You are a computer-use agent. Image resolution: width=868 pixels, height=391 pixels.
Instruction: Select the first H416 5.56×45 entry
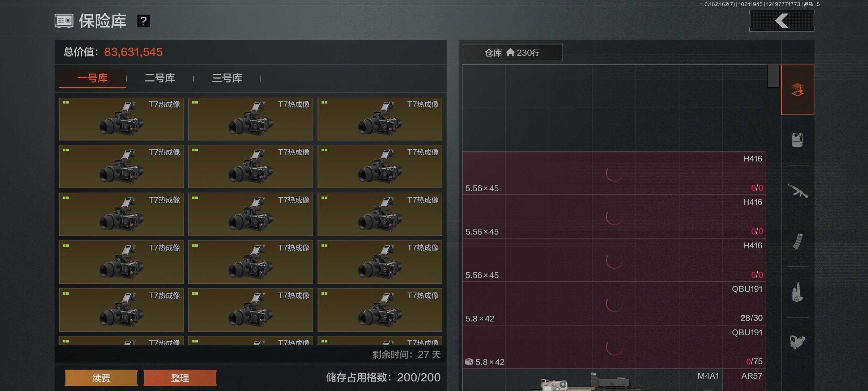coord(614,173)
